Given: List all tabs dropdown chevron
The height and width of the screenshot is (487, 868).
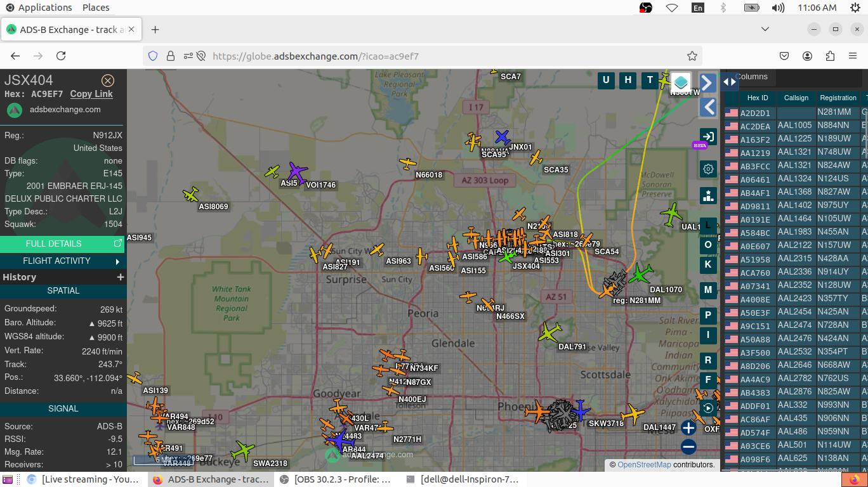Looking at the screenshot, I should tap(765, 29).
